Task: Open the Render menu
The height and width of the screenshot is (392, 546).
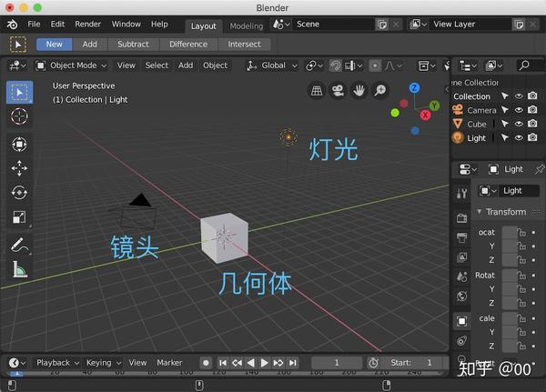Action: pos(87,25)
